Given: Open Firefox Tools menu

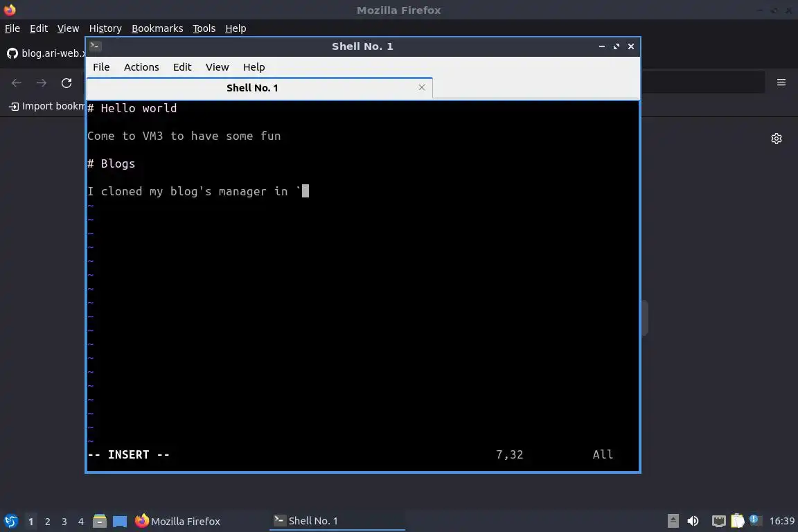Looking at the screenshot, I should [x=204, y=28].
